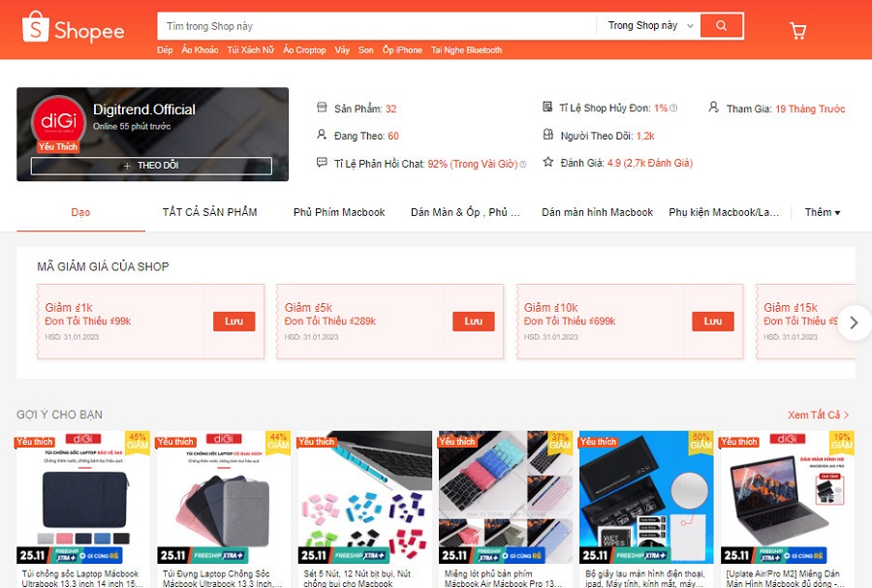Click the magnifier search button

pos(721,25)
